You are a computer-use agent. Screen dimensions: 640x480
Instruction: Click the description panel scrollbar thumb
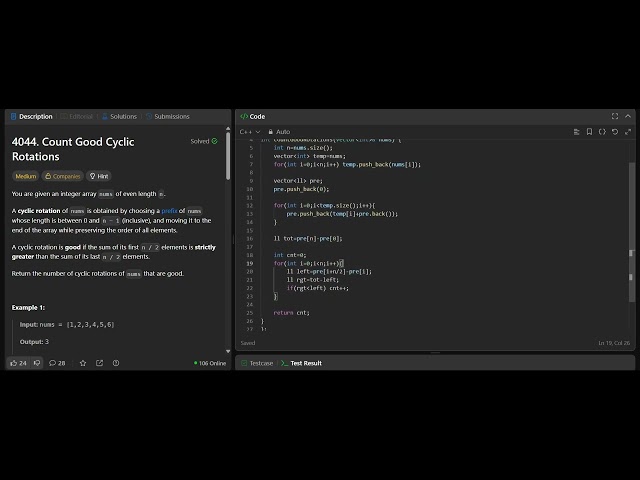pos(228,156)
